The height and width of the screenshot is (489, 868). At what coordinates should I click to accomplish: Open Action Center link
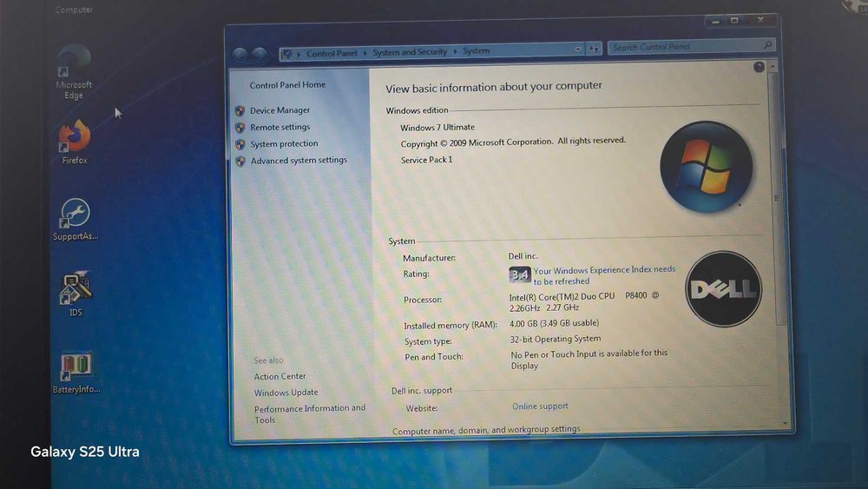point(279,376)
